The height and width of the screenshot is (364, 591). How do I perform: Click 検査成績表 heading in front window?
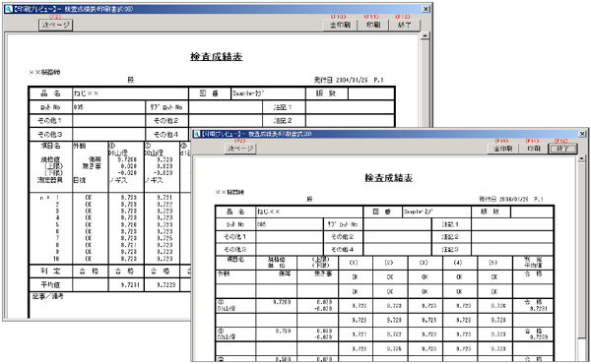tap(389, 178)
